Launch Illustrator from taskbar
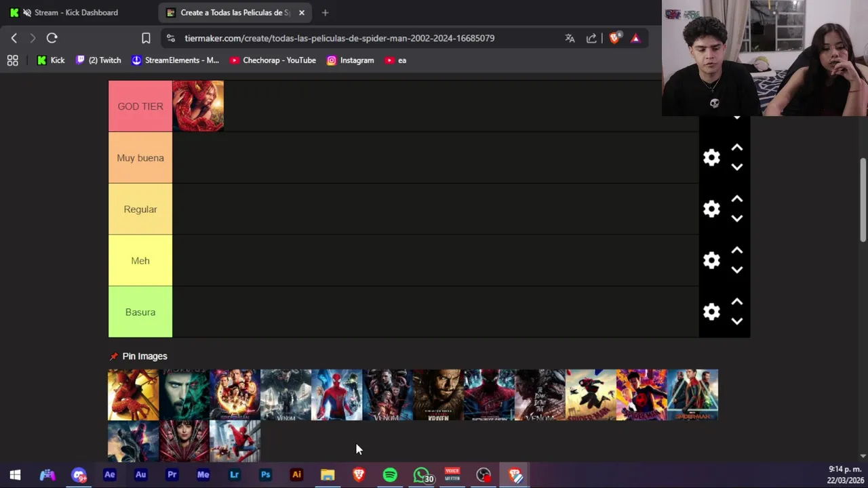The height and width of the screenshot is (488, 868). 296,475
